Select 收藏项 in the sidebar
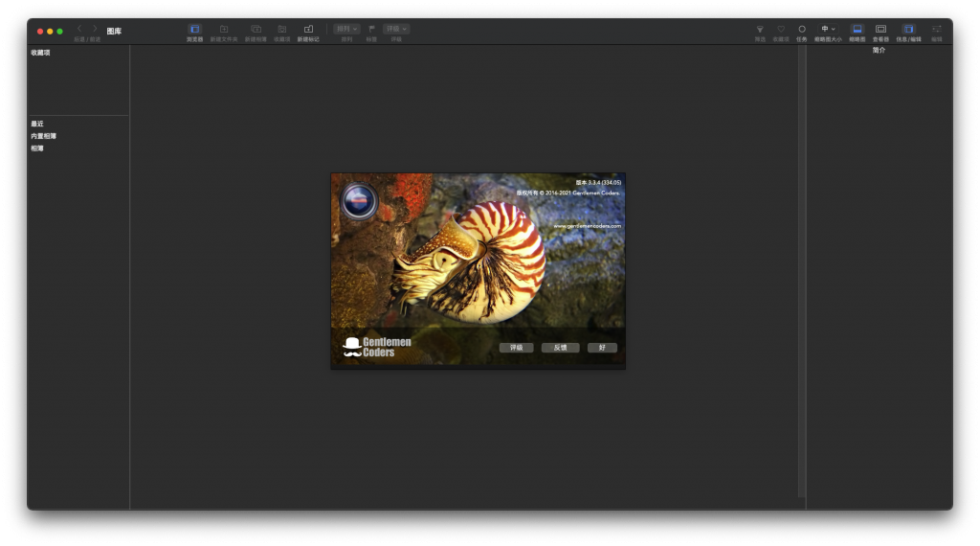The width and height of the screenshot is (980, 546). tap(40, 53)
